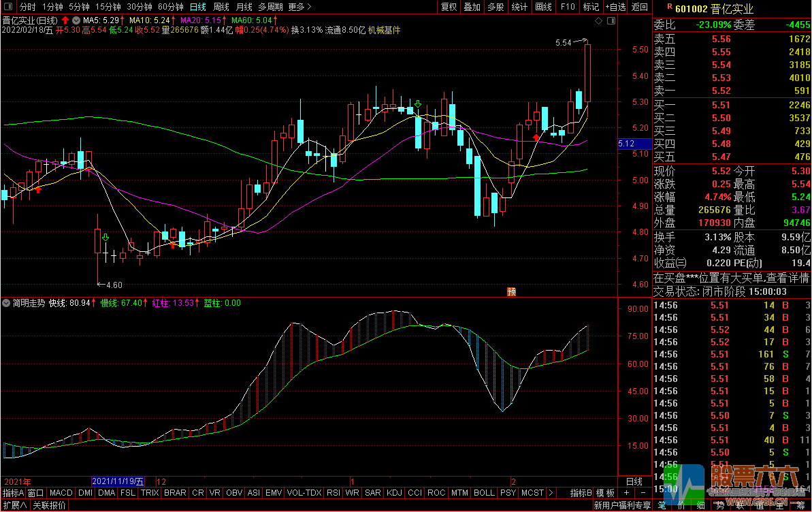Zoom in with the + button
Image resolution: width=812 pixels, height=512 pixels.
click(627, 493)
